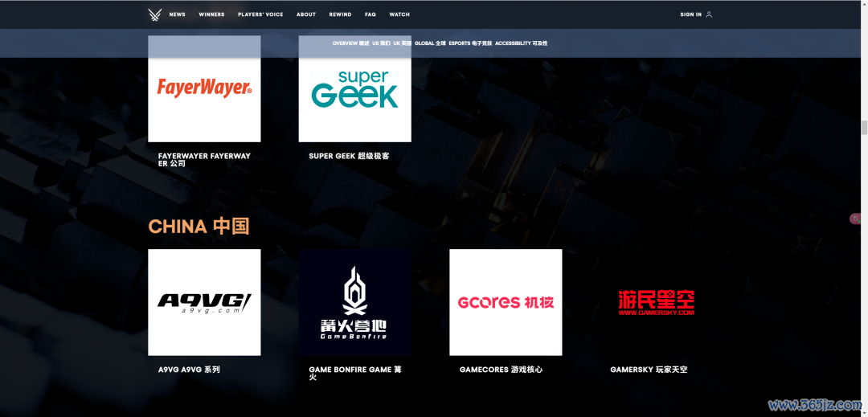Click the vertical scrollbar thumb

863,127
